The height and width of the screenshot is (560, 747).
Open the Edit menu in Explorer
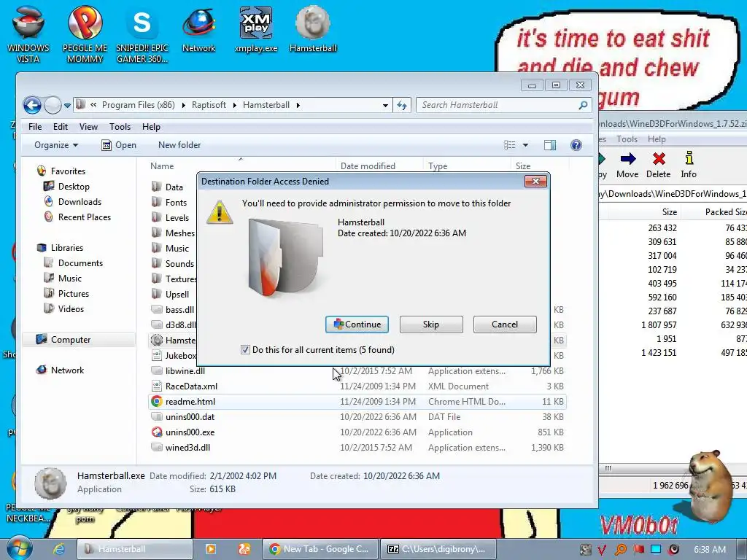pyautogui.click(x=60, y=127)
